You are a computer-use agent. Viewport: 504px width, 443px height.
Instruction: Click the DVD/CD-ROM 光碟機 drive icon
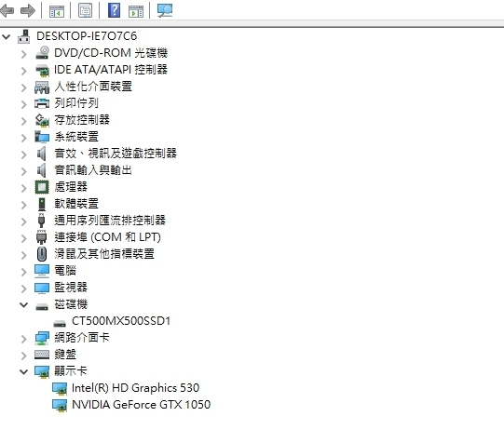click(x=42, y=53)
